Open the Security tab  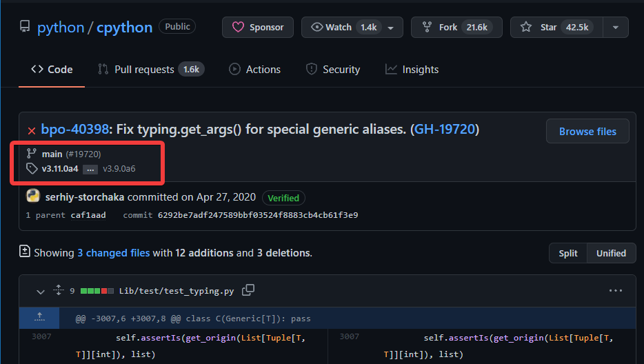[x=333, y=70]
